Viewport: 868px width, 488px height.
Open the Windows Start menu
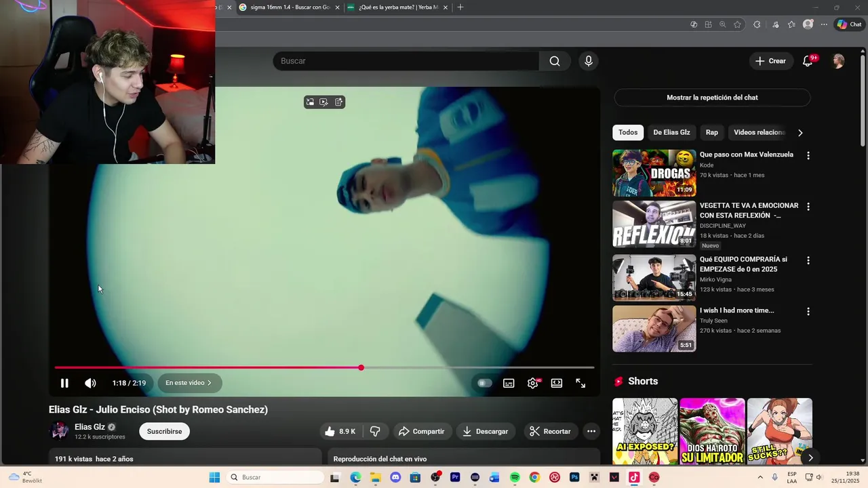coord(214,477)
